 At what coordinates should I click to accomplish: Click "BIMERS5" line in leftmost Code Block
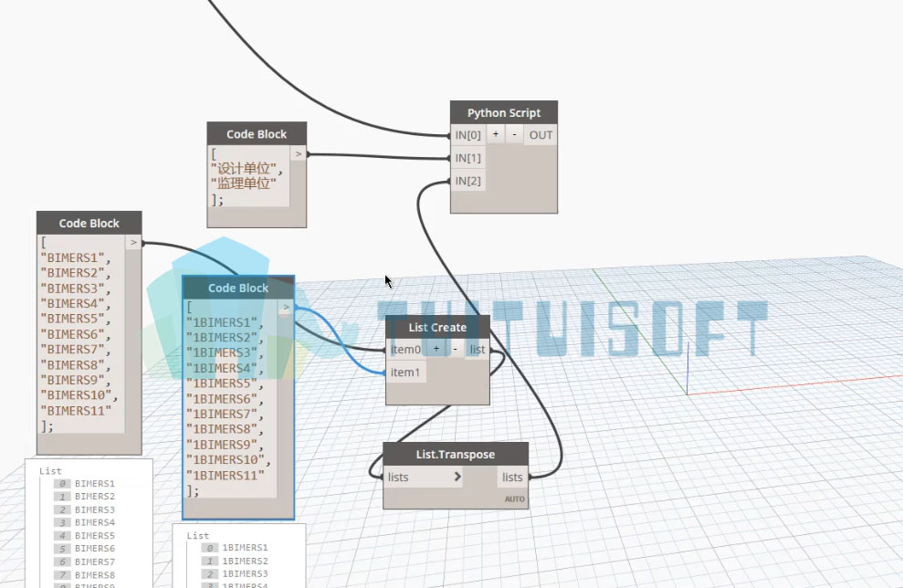[x=75, y=319]
